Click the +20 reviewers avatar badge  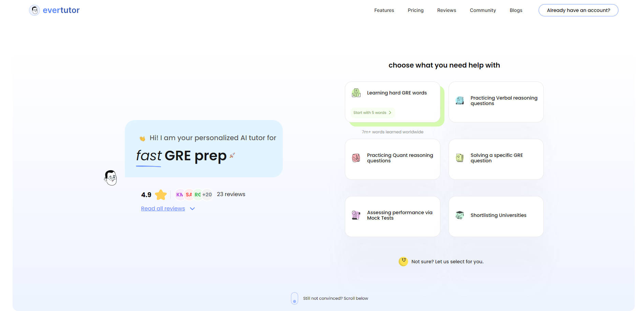(207, 195)
